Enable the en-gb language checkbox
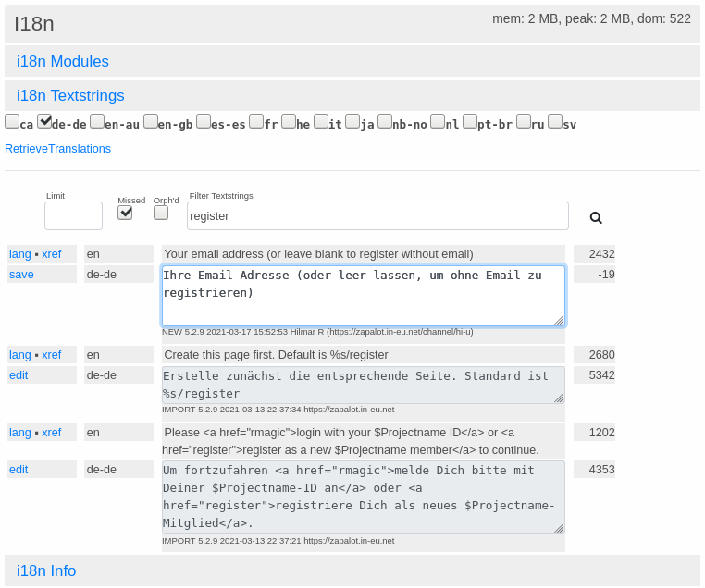Viewport: 705px width, 588px height. pyautogui.click(x=151, y=121)
